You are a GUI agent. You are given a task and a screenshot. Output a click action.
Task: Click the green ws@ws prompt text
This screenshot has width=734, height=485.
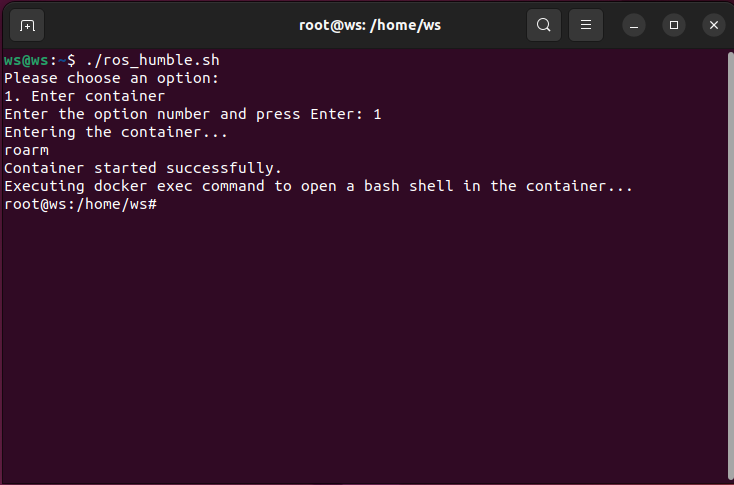pyautogui.click(x=27, y=60)
